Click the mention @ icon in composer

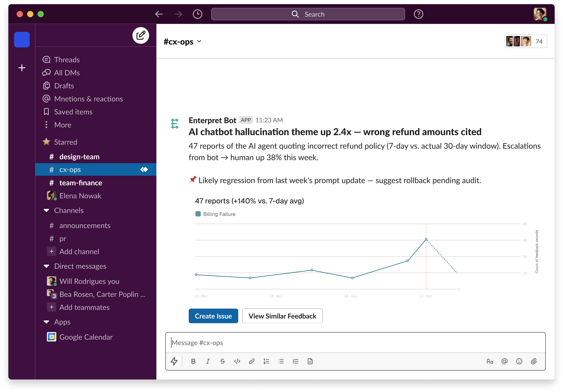[x=504, y=361]
